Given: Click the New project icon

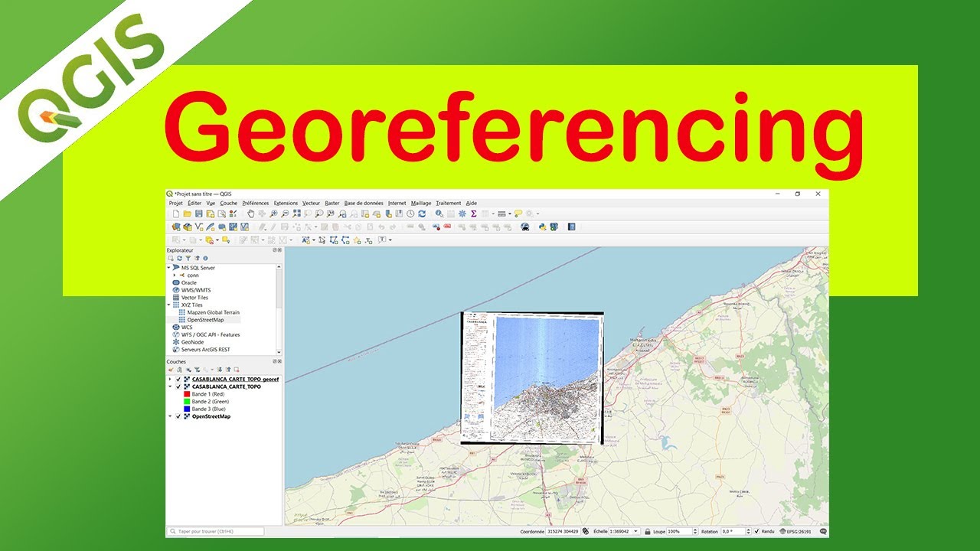Looking at the screenshot, I should tap(176, 214).
